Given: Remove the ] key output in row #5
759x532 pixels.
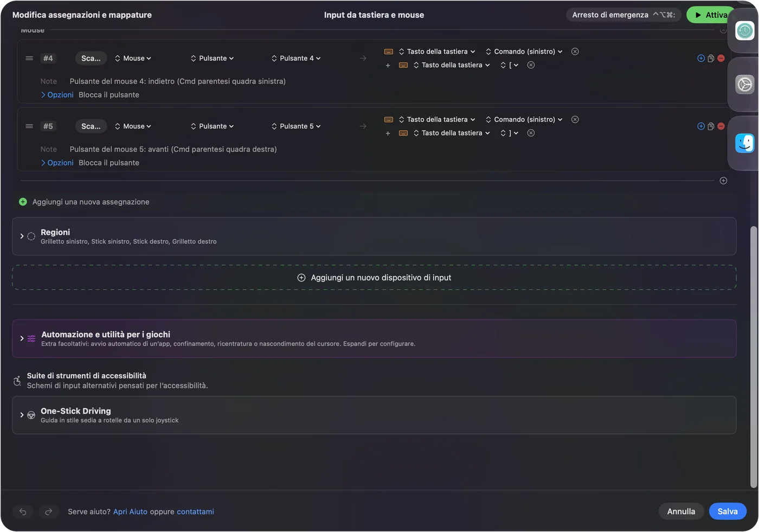Looking at the screenshot, I should tap(531, 133).
